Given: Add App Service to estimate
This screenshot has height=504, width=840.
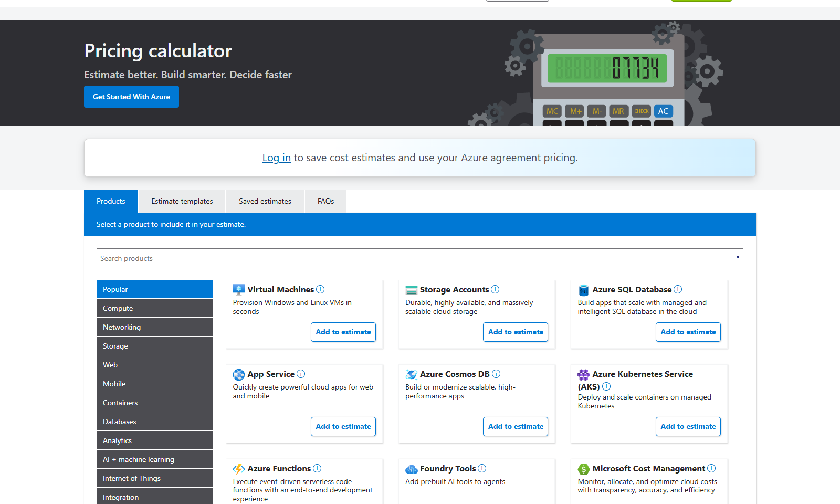Looking at the screenshot, I should (x=343, y=426).
